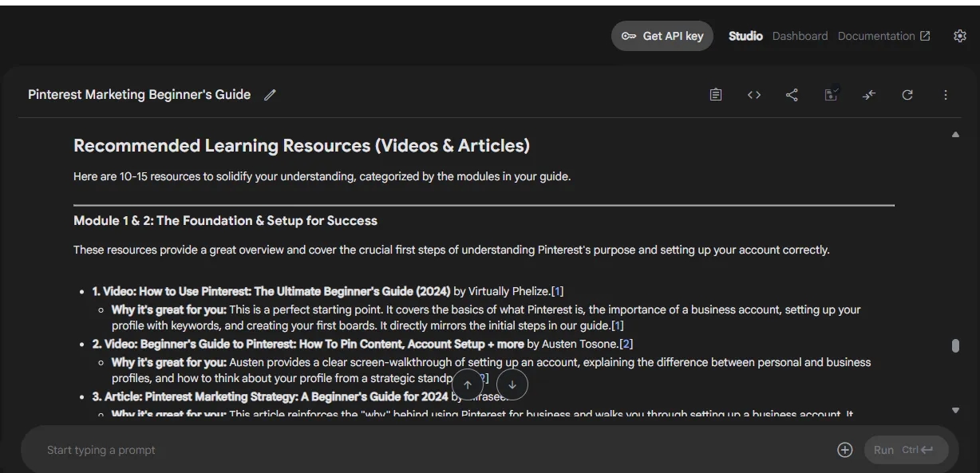Click the circular refresh chat icon
This screenshot has height=473, width=980.
[907, 95]
